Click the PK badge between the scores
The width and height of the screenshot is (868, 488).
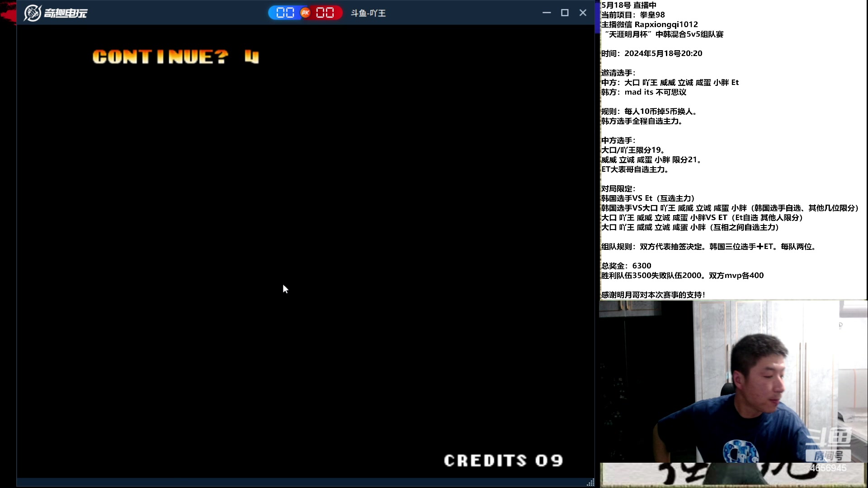click(x=306, y=13)
